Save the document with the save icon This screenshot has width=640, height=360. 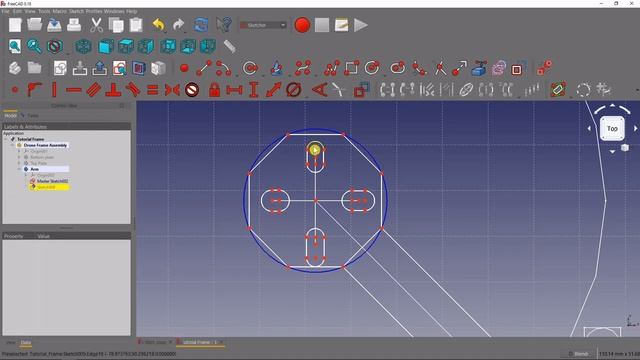[x=54, y=25]
